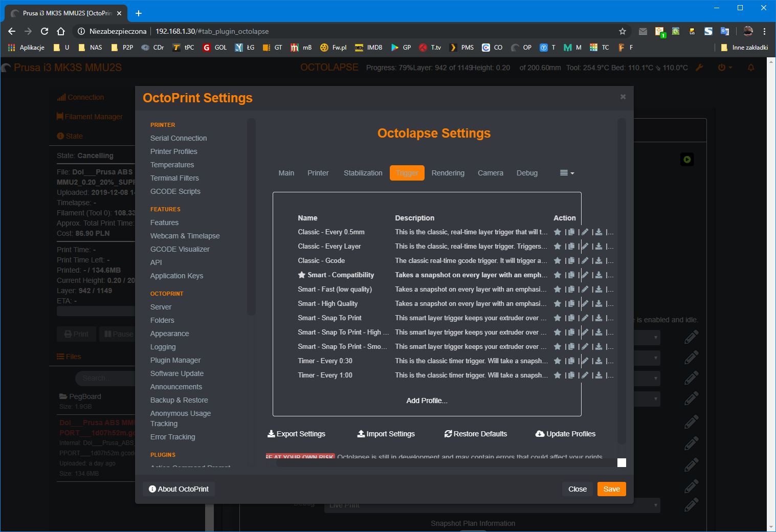Click Restore Defaults
Image resolution: width=776 pixels, height=532 pixels.
pos(476,434)
